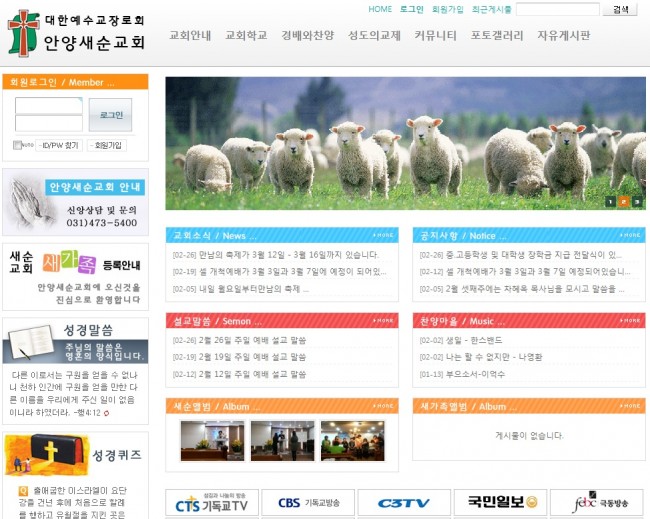Open the second 새순앨범 photo thumbnail
The image size is (650, 519).
[282, 441]
